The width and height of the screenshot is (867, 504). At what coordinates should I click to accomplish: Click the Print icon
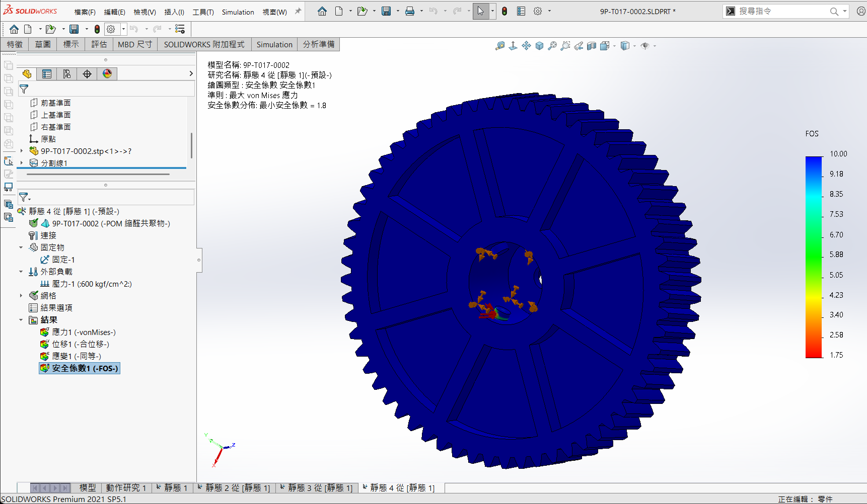coord(410,11)
